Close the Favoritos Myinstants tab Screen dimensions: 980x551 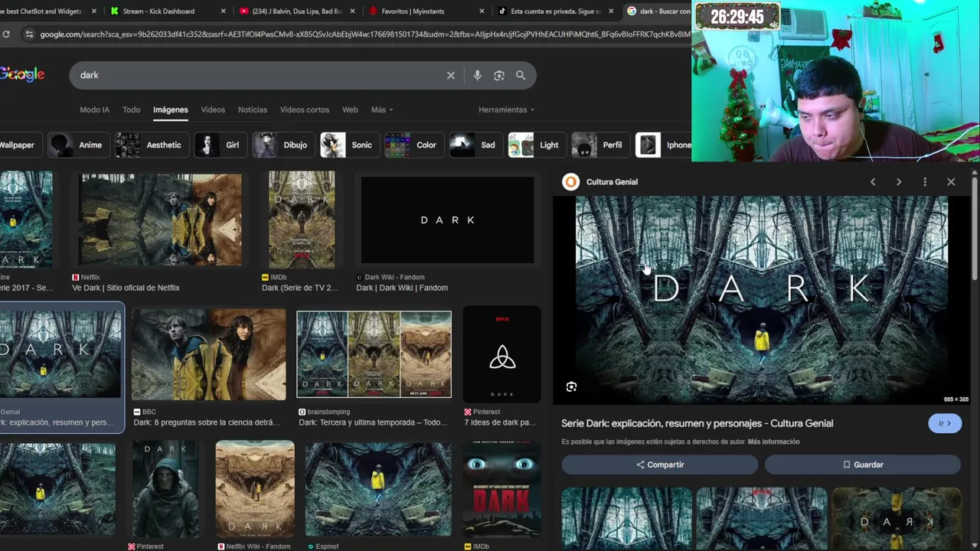point(482,11)
